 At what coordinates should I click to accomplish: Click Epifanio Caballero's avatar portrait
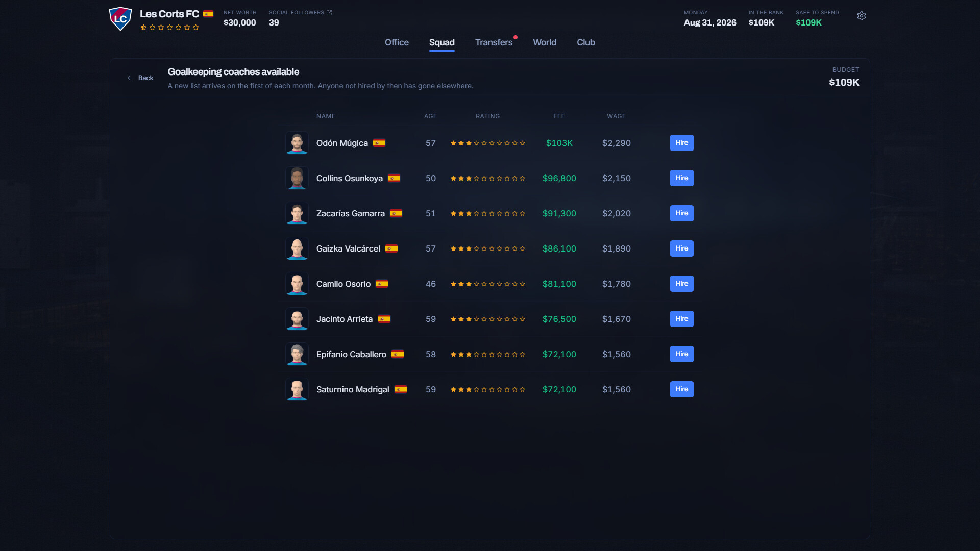point(297,354)
